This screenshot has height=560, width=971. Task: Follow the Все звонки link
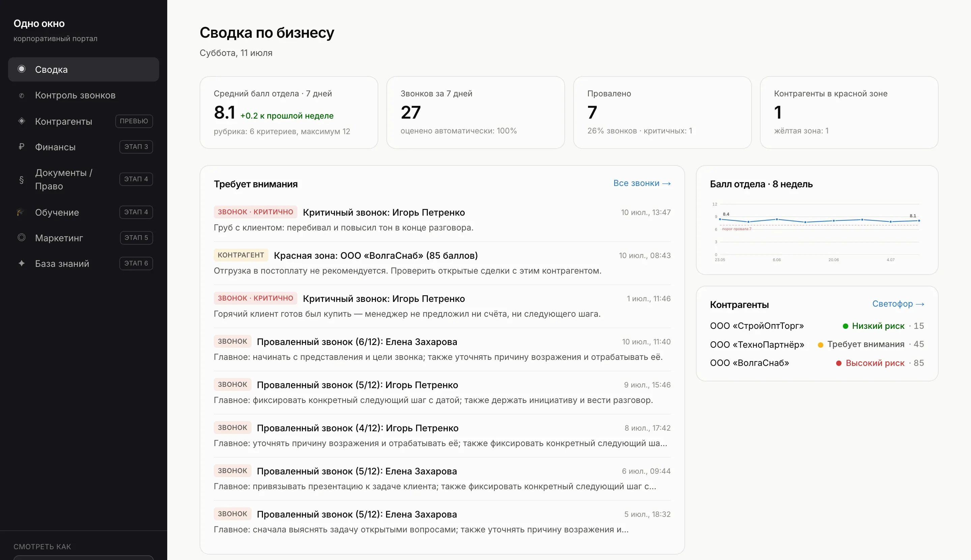pyautogui.click(x=642, y=183)
